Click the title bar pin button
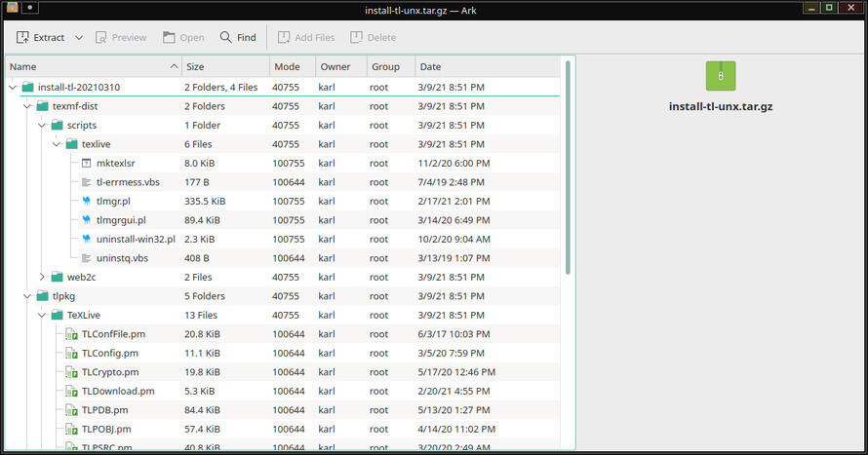 point(30,8)
